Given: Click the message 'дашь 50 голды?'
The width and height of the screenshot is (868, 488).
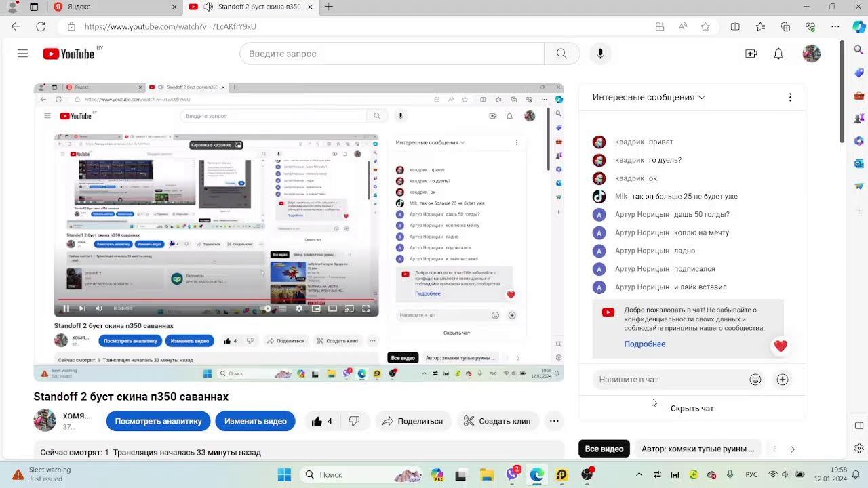Looking at the screenshot, I should [702, 215].
